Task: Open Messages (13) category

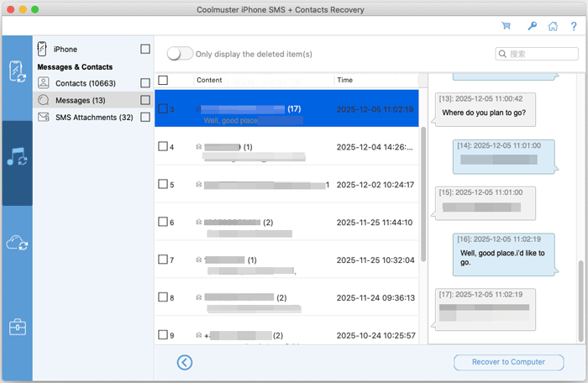Action: click(x=93, y=100)
